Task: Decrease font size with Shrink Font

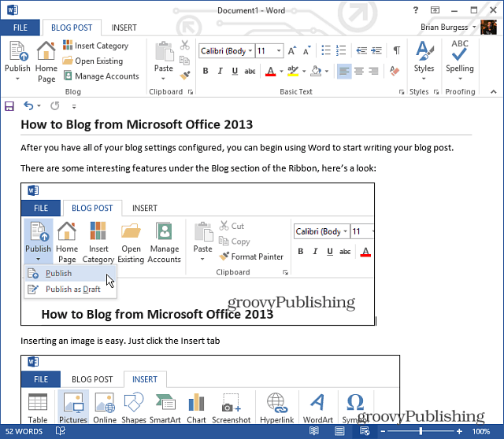Action: (x=306, y=50)
